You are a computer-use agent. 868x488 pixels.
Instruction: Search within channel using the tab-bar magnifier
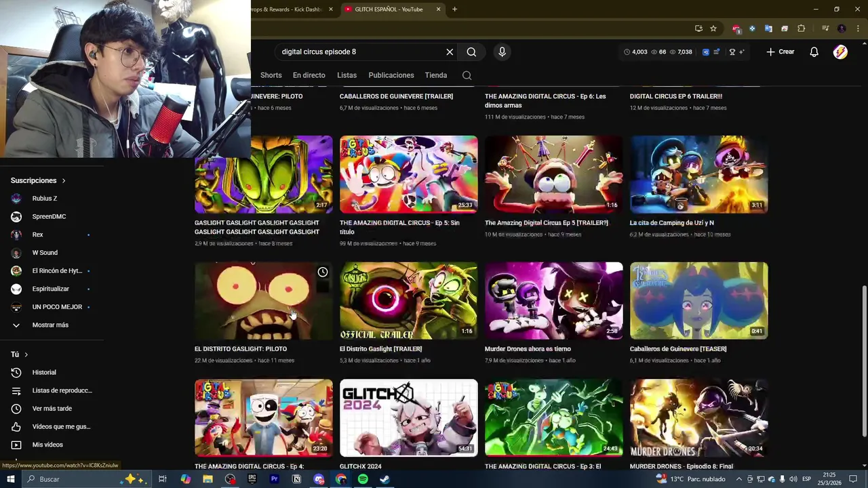[467, 75]
